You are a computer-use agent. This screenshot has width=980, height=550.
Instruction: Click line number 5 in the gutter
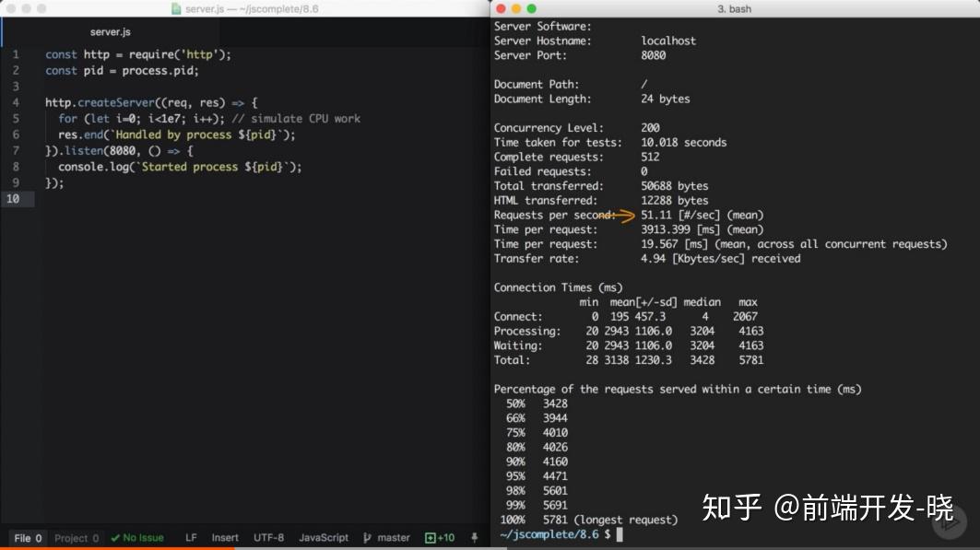(16, 118)
